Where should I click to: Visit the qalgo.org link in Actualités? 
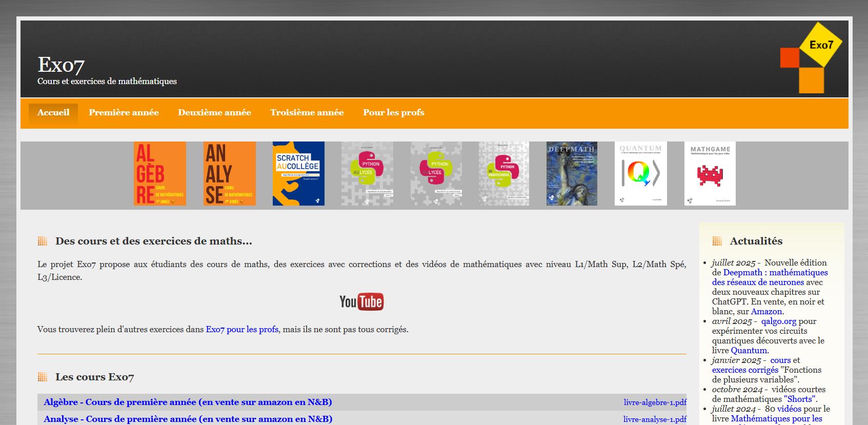pos(778,321)
